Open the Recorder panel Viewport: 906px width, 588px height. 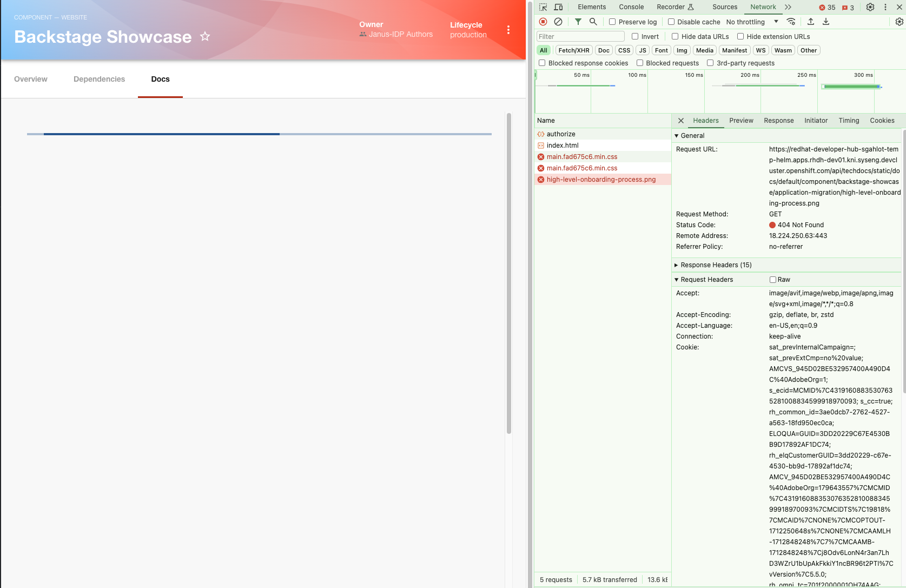[x=675, y=7]
